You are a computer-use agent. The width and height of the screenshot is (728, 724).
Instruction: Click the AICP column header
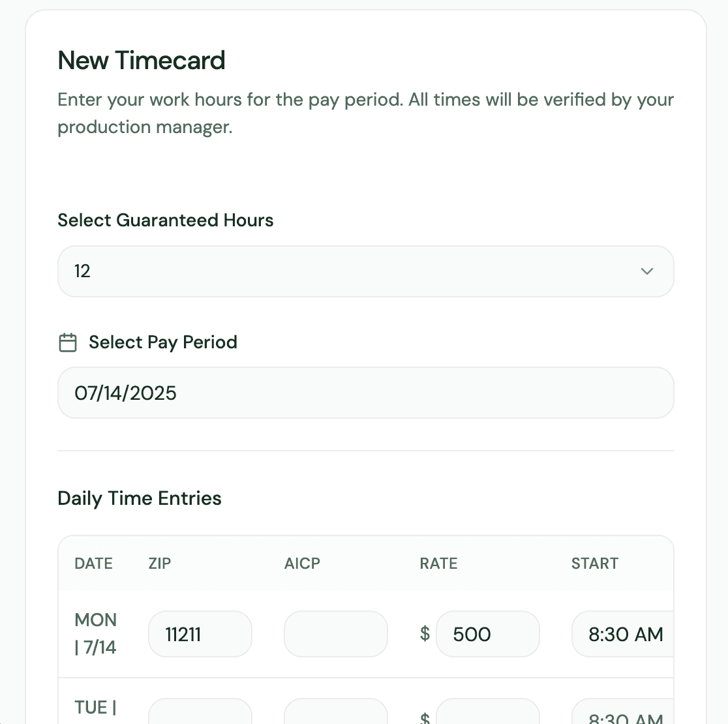coord(302,564)
